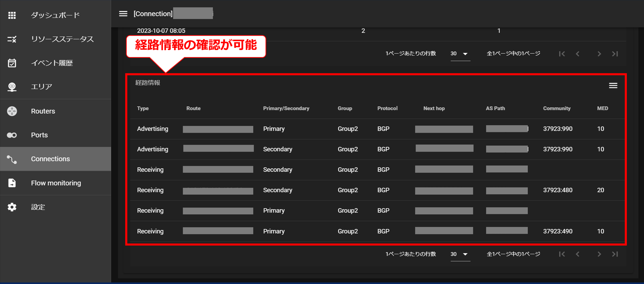Go to the first page in the lower pagination

(x=562, y=254)
